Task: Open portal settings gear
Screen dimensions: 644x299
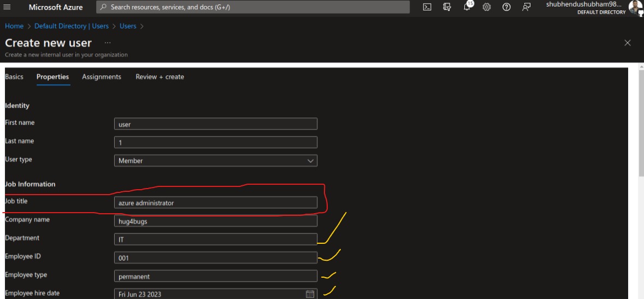Action: [x=487, y=7]
